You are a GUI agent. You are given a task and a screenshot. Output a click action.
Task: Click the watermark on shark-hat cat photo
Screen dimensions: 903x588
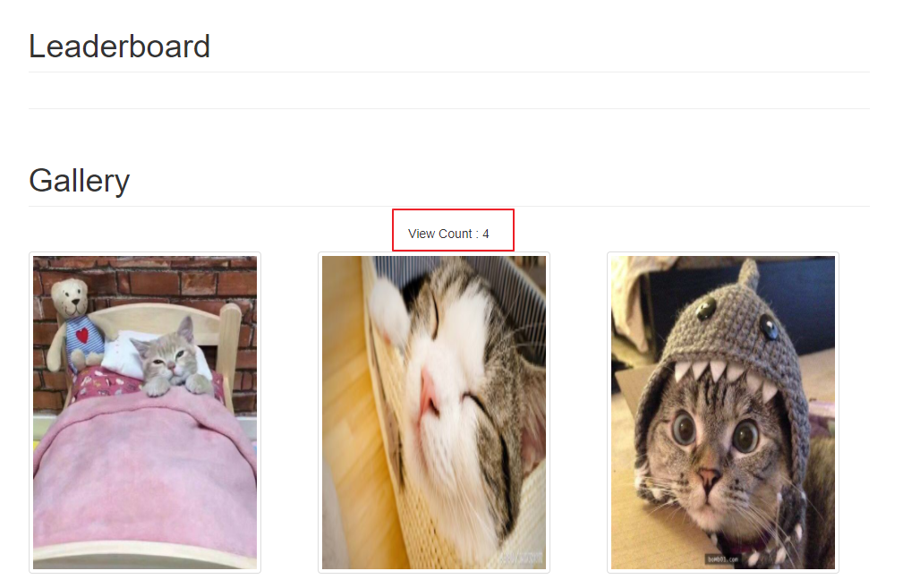click(x=723, y=559)
